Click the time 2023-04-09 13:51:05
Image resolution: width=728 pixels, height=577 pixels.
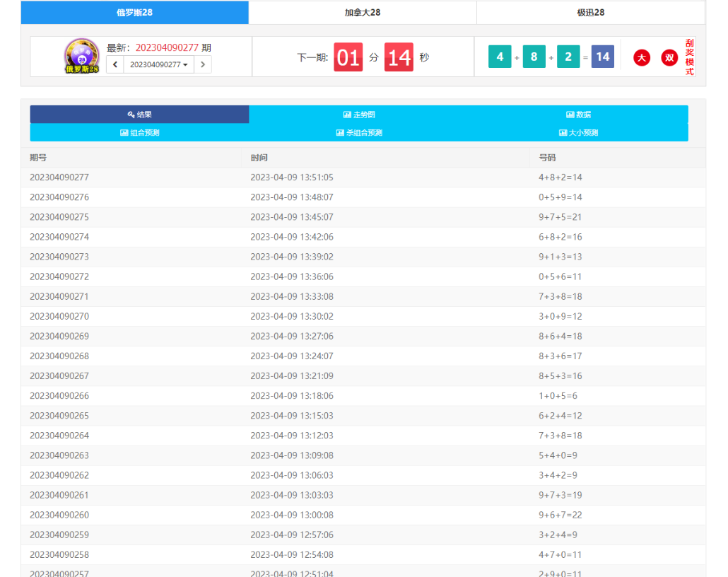[292, 177]
